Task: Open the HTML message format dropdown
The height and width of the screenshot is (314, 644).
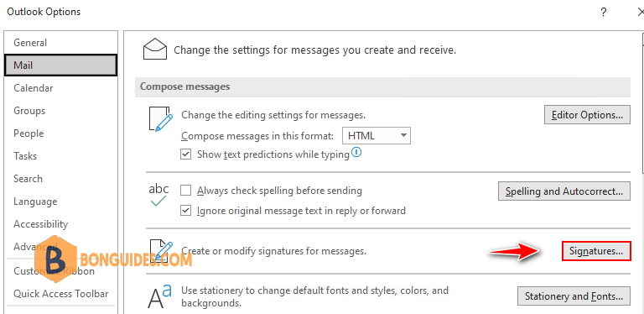Action: tap(377, 136)
